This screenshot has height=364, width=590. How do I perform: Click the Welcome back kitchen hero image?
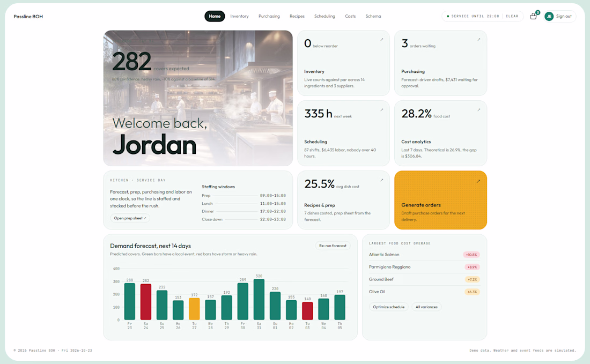click(x=198, y=98)
